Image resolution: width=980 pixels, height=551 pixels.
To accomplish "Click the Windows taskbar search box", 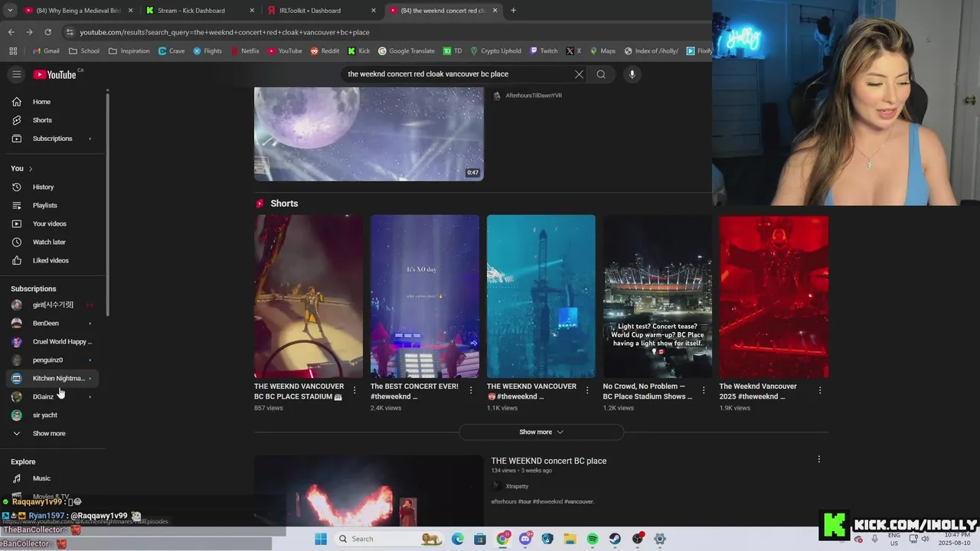I will tap(373, 539).
